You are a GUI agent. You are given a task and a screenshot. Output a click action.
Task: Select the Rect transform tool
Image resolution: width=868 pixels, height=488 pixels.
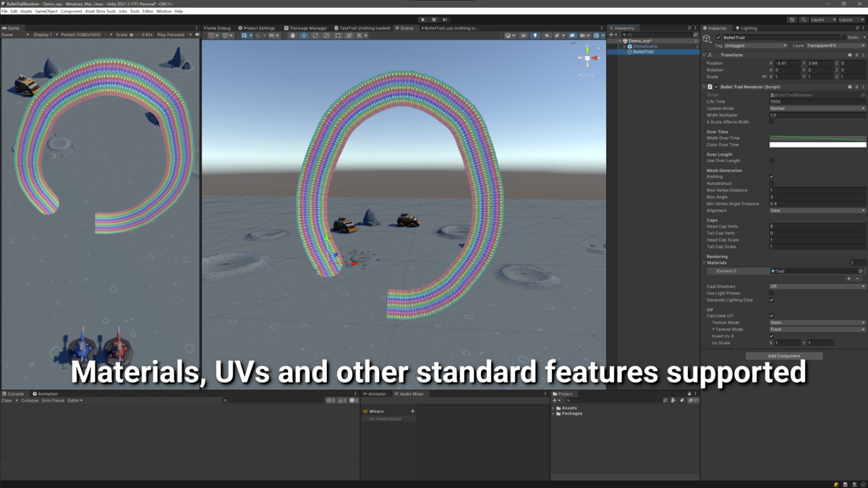pos(337,35)
